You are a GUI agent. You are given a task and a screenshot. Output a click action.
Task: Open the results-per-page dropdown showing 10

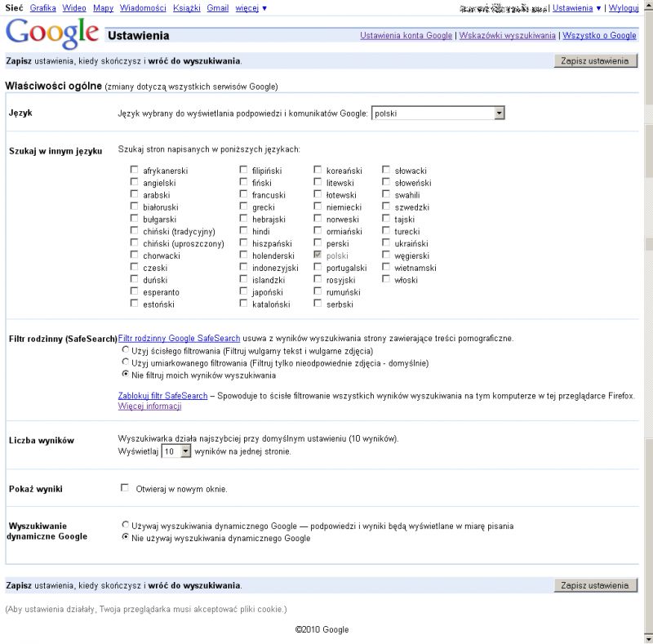[175, 451]
